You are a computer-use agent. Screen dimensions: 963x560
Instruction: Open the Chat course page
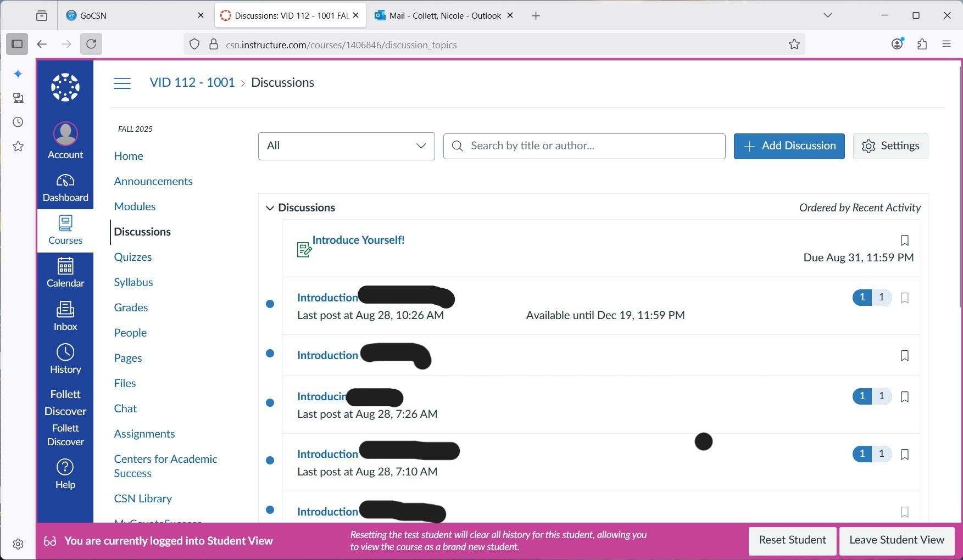click(x=125, y=408)
